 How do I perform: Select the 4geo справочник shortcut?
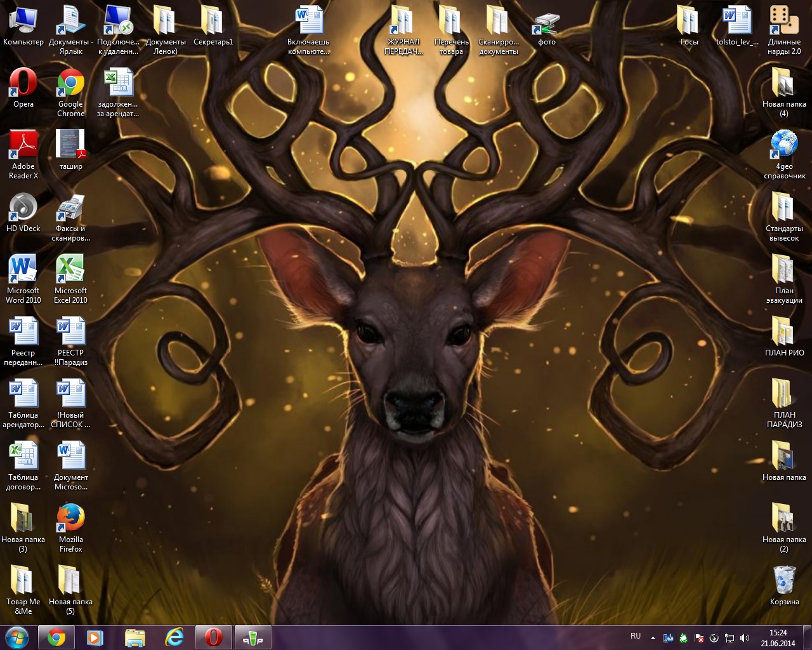pyautogui.click(x=784, y=154)
